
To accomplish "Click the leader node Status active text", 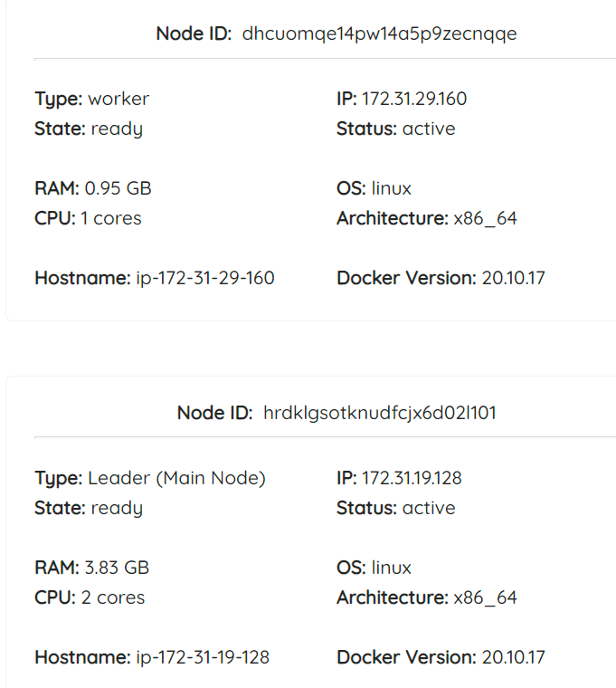I will (429, 508).
